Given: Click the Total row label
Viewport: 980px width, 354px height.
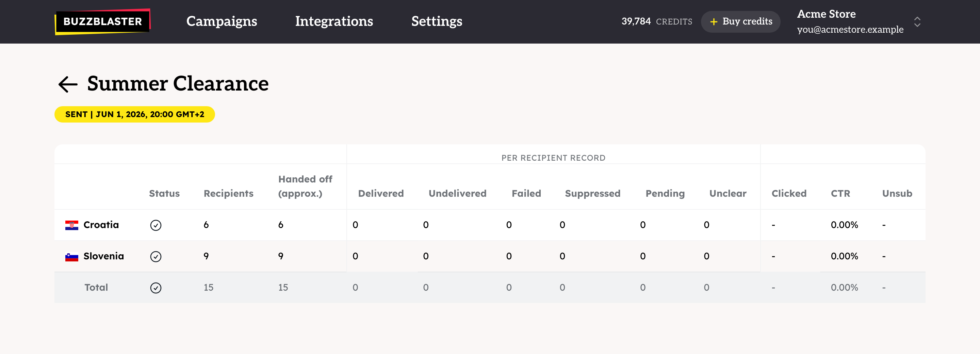Looking at the screenshot, I should click(96, 287).
